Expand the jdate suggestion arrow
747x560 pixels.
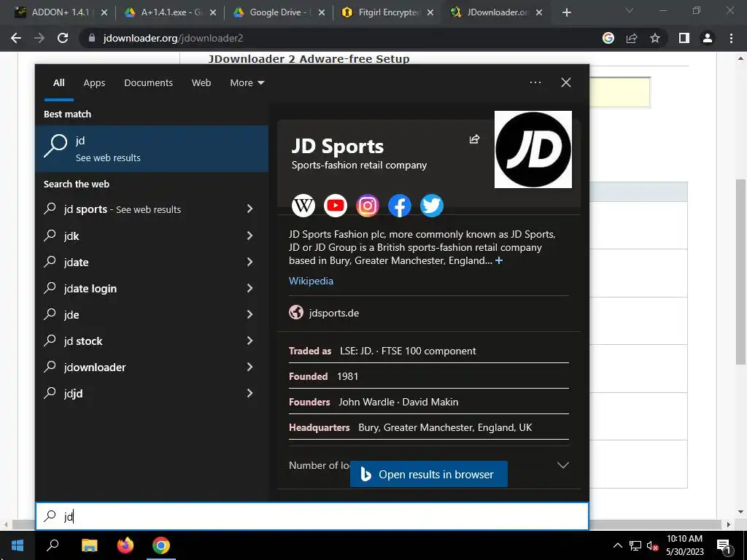coord(249,262)
